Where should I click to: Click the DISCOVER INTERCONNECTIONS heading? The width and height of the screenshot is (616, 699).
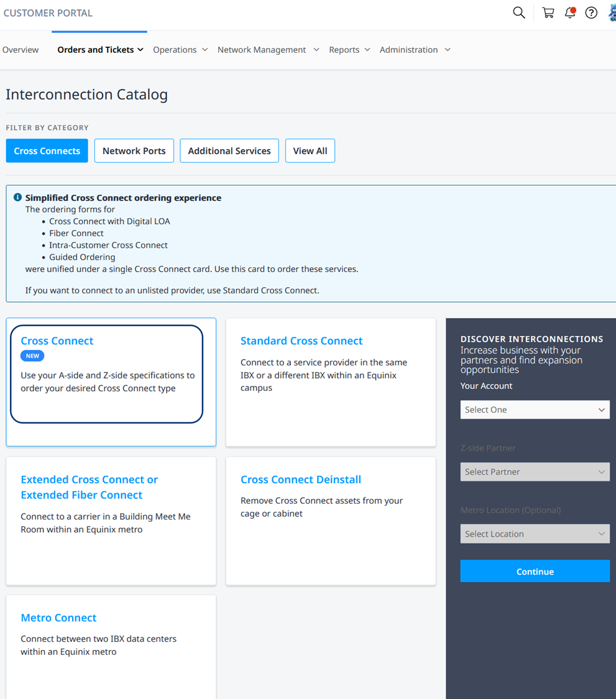tap(531, 339)
